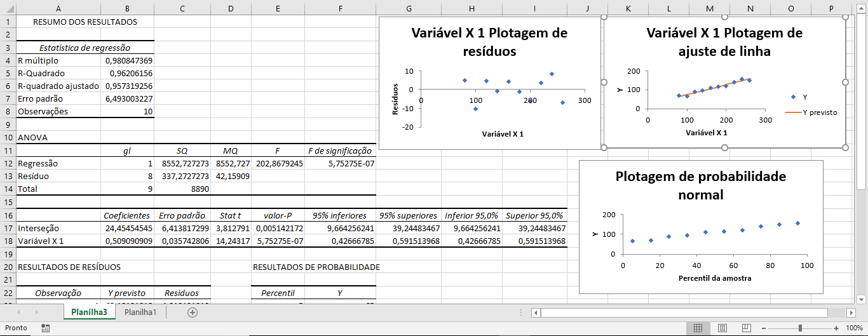Click the 'Percentil da amostra' axis title
This screenshot has width=868, height=336.
pos(714,278)
